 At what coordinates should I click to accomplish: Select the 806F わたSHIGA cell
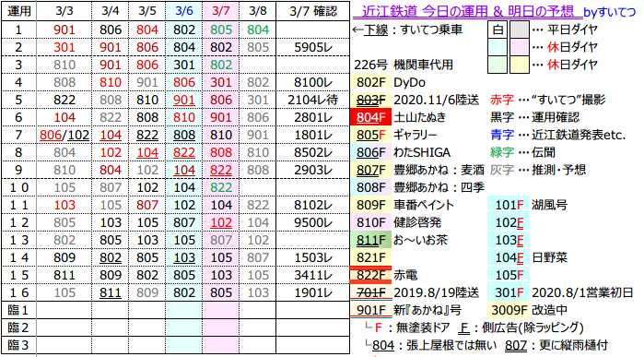pos(370,153)
